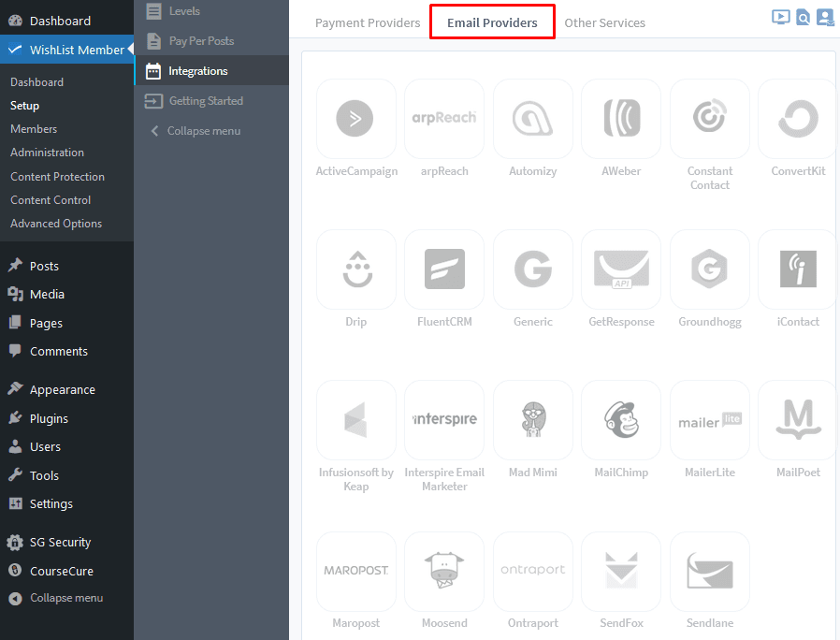The image size is (840, 640).
Task: Open the ActiveCampaign integration icon
Action: coord(356,119)
